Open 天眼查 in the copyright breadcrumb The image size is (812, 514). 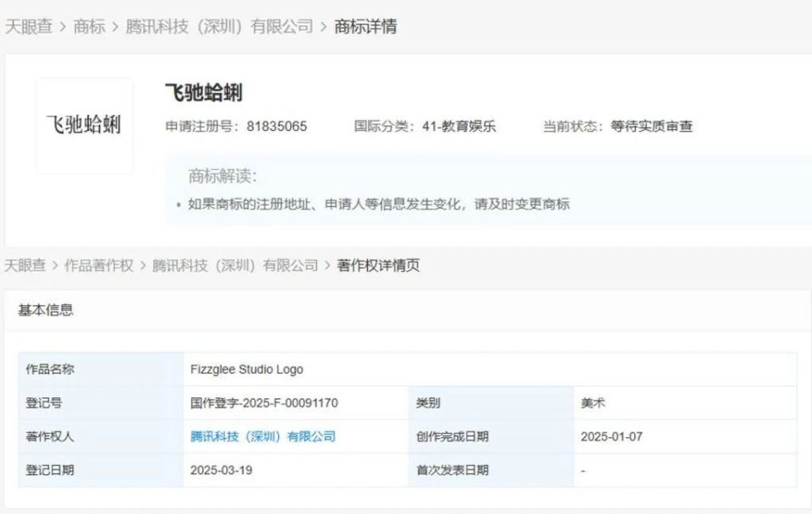point(25,265)
